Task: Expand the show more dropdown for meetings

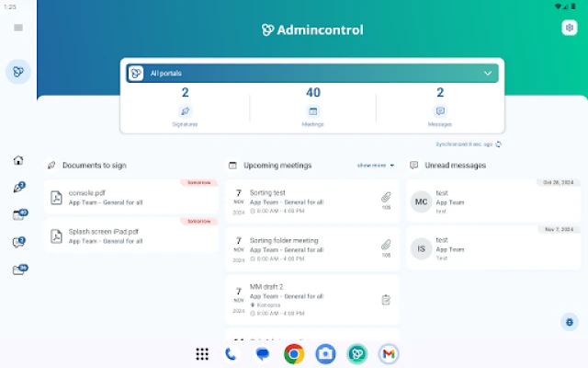Action: [x=376, y=166]
